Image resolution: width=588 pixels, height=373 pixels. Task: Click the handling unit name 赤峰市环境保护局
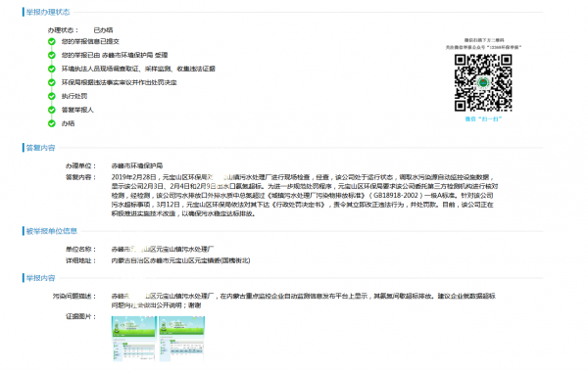tap(137, 165)
